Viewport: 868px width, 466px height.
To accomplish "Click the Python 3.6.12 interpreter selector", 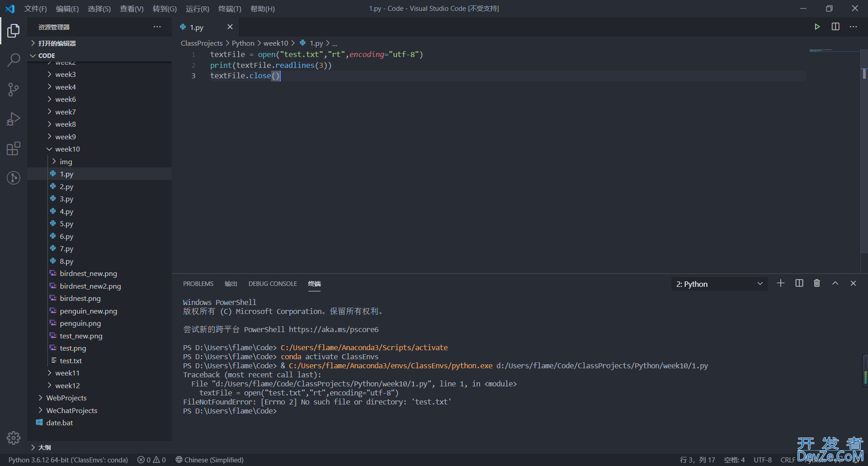I will 68,460.
